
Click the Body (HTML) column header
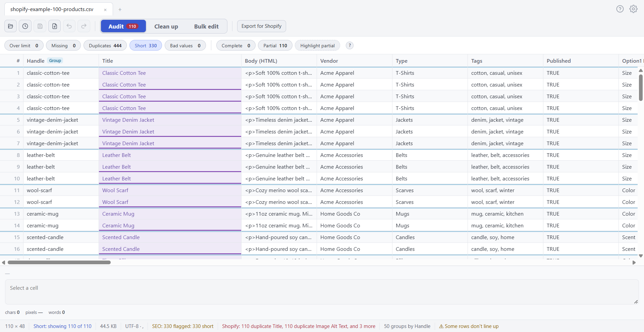pyautogui.click(x=279, y=61)
